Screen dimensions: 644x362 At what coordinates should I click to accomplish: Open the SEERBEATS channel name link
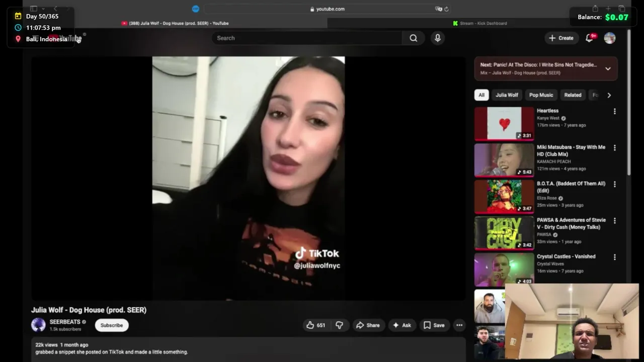65,322
